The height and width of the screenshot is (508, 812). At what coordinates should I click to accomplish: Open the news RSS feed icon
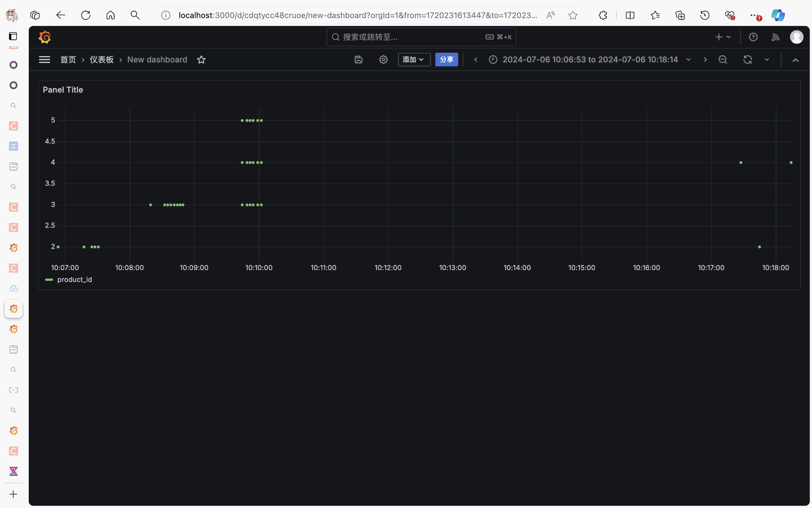(775, 37)
